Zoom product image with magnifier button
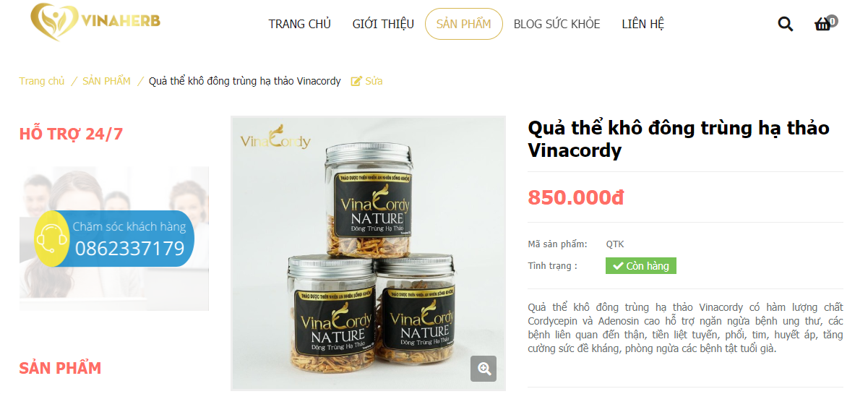868x394 pixels. (x=484, y=369)
